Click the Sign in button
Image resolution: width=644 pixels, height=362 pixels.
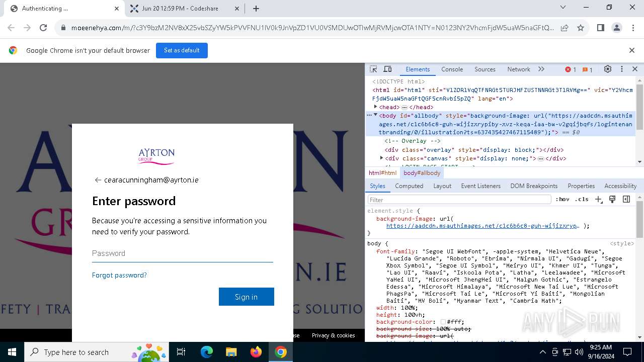(247, 297)
